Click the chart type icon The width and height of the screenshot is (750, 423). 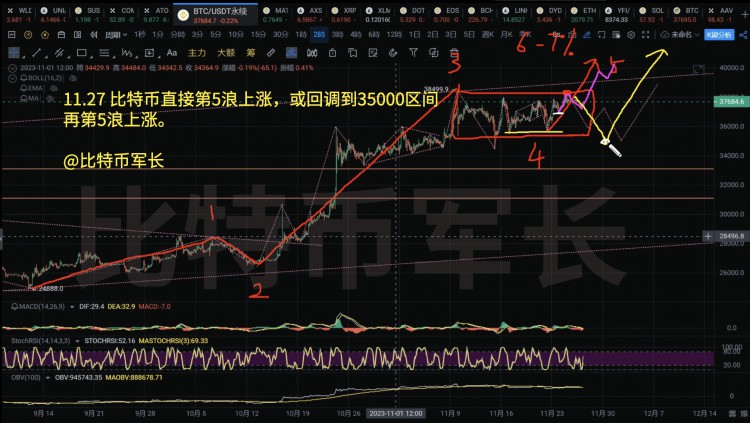click(11, 34)
